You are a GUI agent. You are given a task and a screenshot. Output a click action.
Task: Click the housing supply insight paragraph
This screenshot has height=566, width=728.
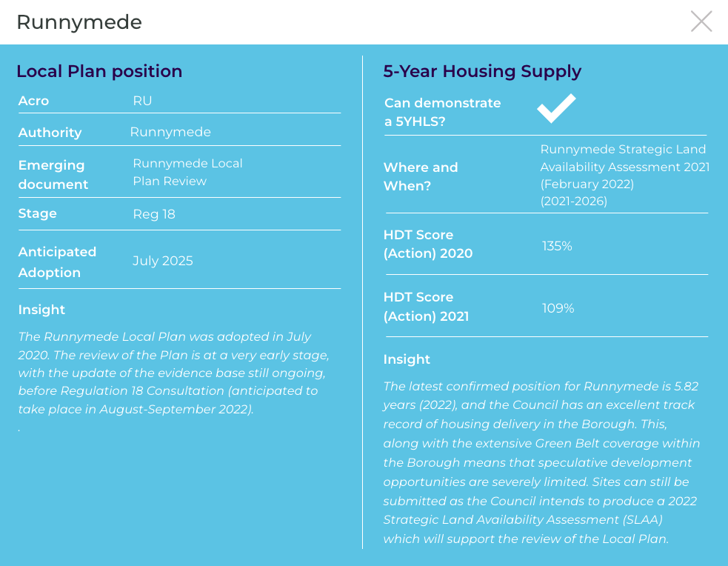pyautogui.click(x=541, y=462)
